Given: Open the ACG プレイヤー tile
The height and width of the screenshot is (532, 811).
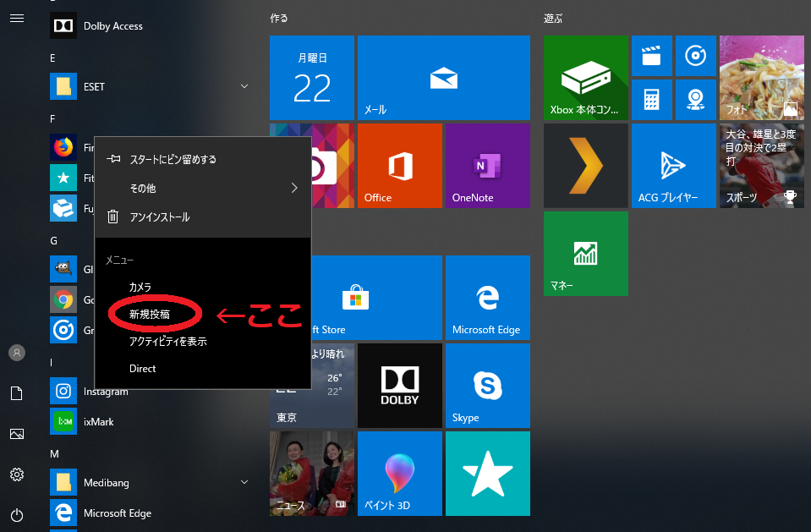Looking at the screenshot, I should pyautogui.click(x=674, y=166).
